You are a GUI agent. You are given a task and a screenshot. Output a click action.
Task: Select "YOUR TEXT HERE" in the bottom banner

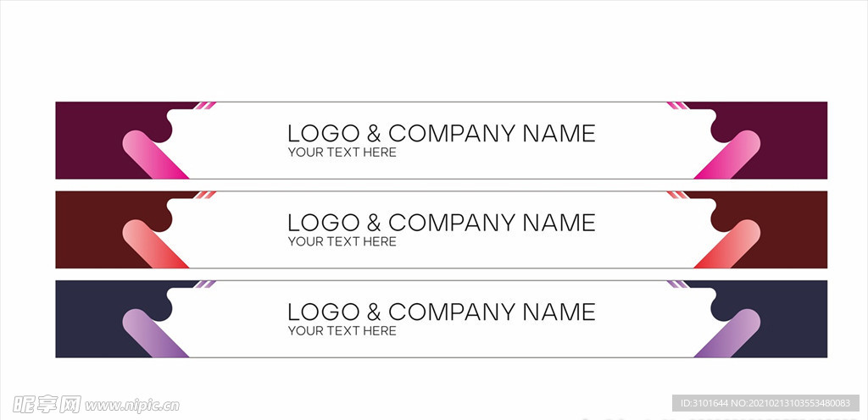[342, 331]
